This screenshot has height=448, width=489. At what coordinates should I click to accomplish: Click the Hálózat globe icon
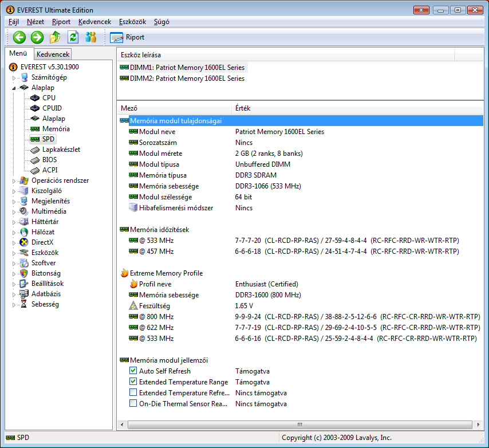click(x=24, y=232)
